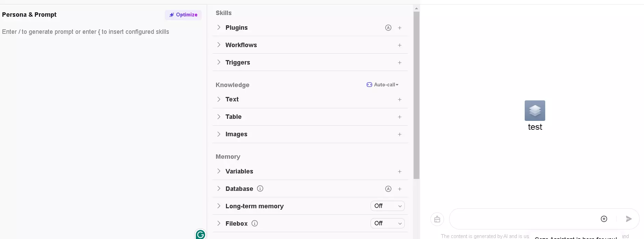Click the clear chat icon left of the input
This screenshot has width=644, height=239.
tap(437, 219)
